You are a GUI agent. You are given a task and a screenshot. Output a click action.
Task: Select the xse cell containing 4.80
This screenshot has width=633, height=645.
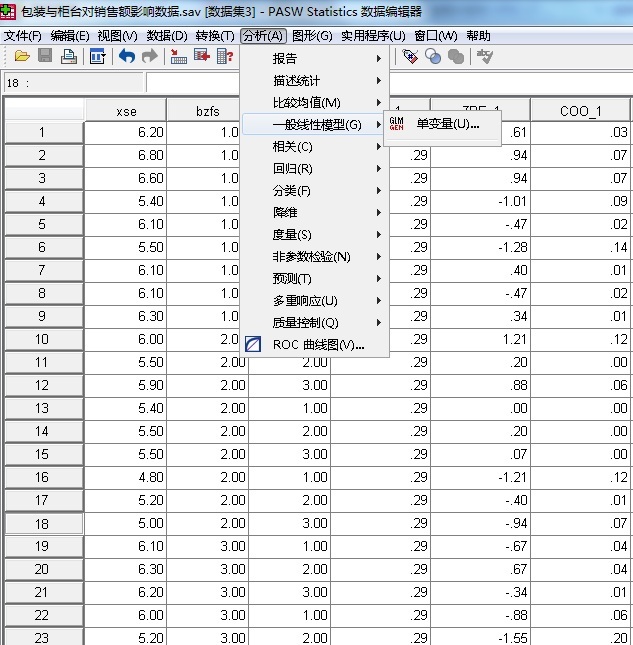[125, 478]
